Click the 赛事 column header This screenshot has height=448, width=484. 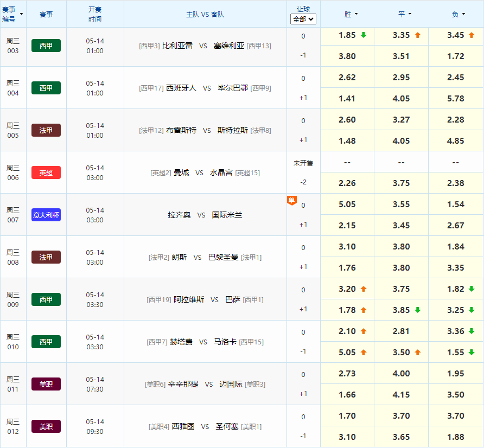[46, 14]
